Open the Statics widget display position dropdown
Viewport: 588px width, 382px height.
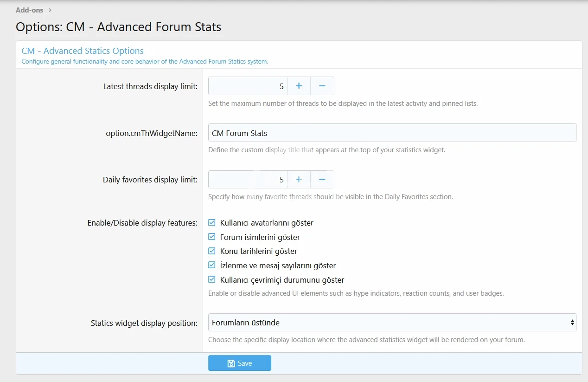(x=392, y=322)
